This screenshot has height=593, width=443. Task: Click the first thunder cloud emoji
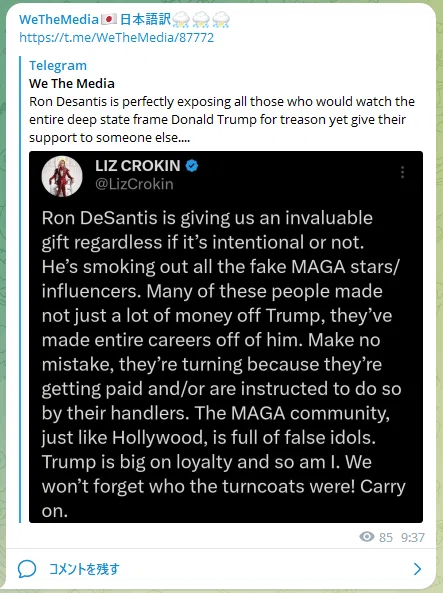(x=181, y=20)
